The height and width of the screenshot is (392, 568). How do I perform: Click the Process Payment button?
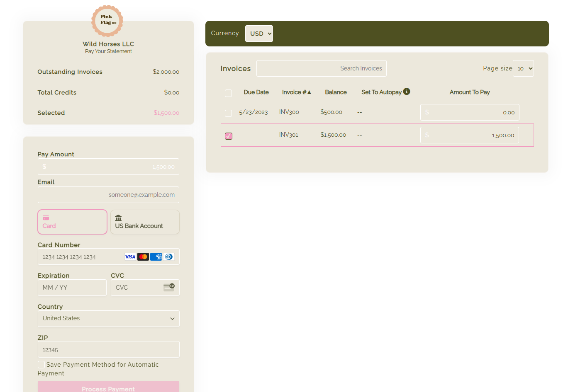click(108, 387)
